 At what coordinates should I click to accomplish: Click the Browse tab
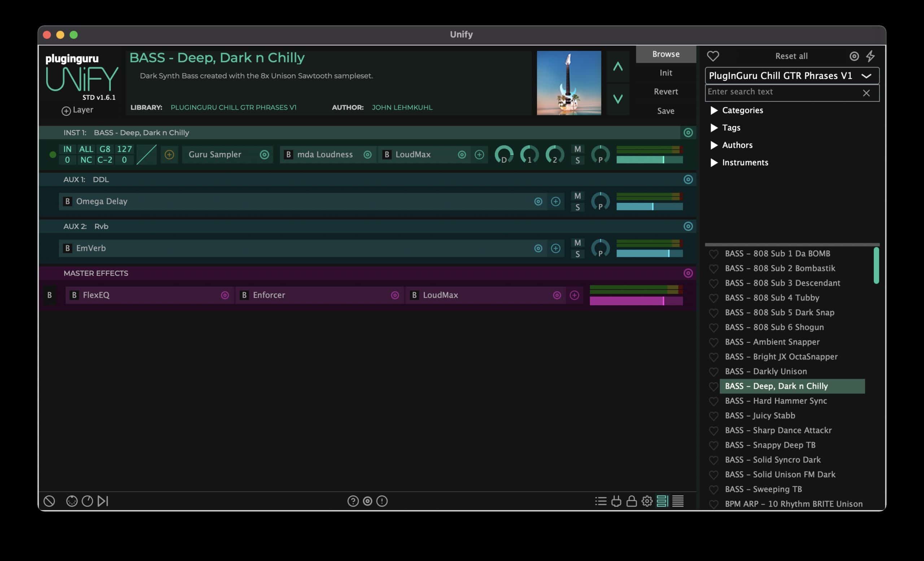tap(666, 54)
